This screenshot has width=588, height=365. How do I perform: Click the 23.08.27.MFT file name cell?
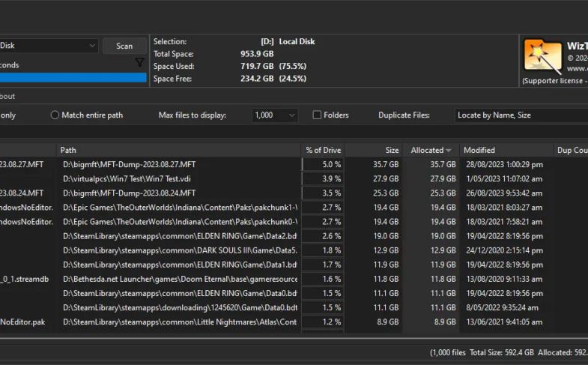[22, 165]
